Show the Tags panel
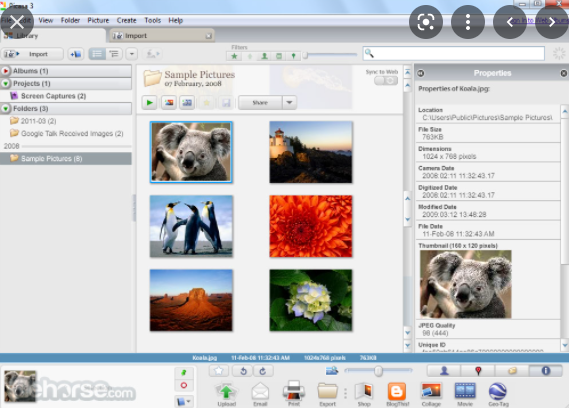569x408 pixels. [512, 371]
